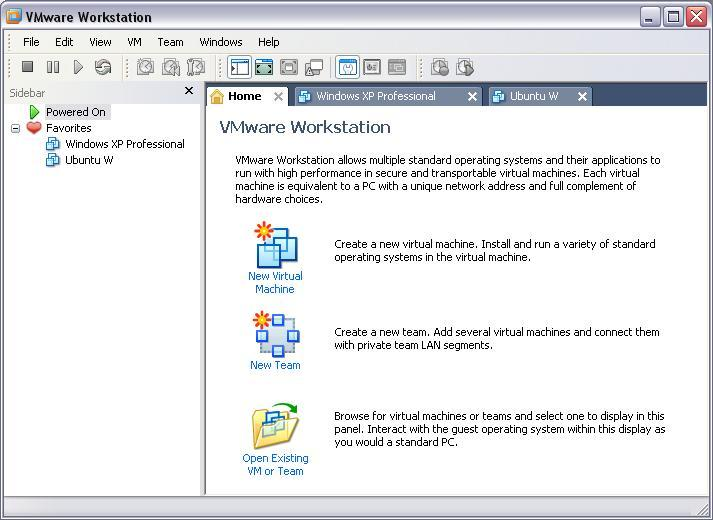Open the View menu

tap(100, 42)
